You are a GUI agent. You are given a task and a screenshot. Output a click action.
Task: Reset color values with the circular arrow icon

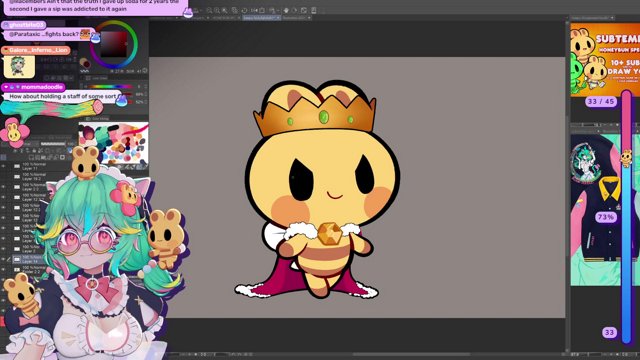(x=144, y=71)
